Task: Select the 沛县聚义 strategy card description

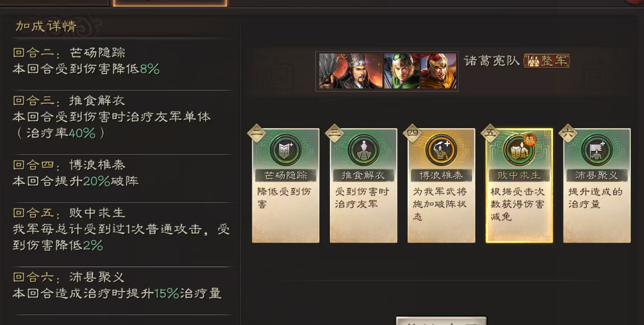Action: (x=595, y=197)
